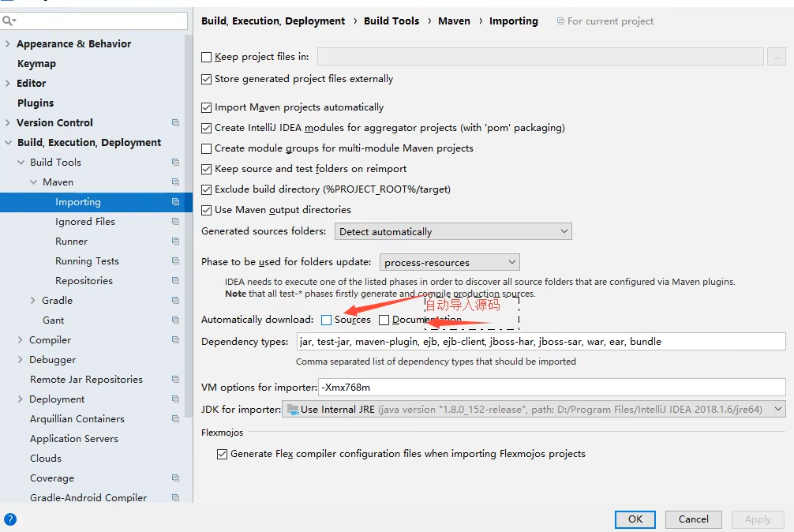Viewport: 794px width, 532px height.
Task: Click project-level icon beside Remote Jar Repositories
Action: (x=176, y=379)
